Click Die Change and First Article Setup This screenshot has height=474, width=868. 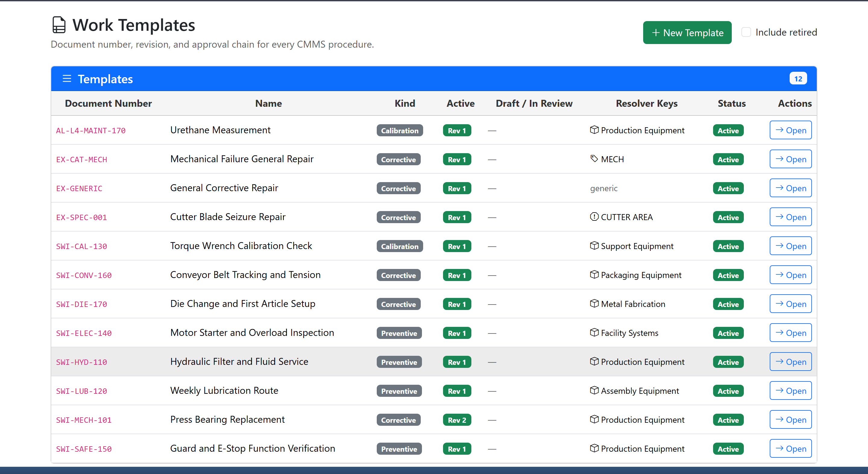tap(243, 304)
